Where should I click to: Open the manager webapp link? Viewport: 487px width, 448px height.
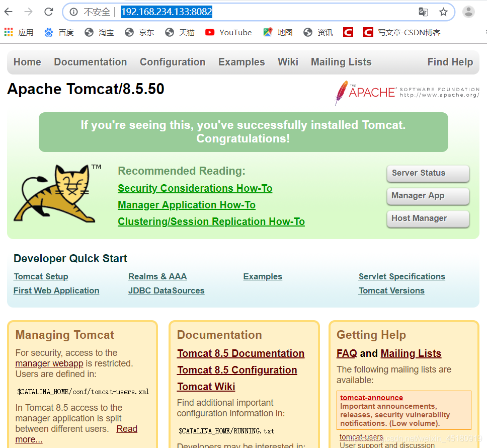tap(49, 363)
